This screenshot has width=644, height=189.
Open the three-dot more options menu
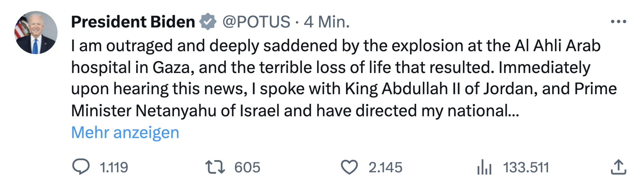point(618,22)
